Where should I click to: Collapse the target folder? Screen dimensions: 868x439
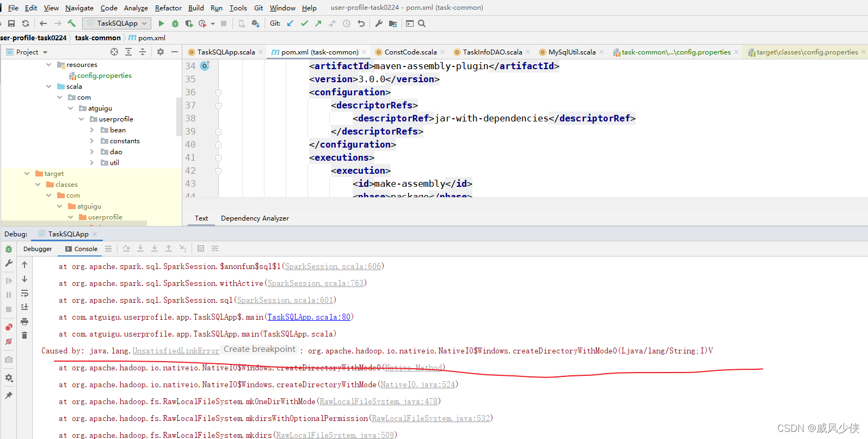pyautogui.click(x=27, y=174)
